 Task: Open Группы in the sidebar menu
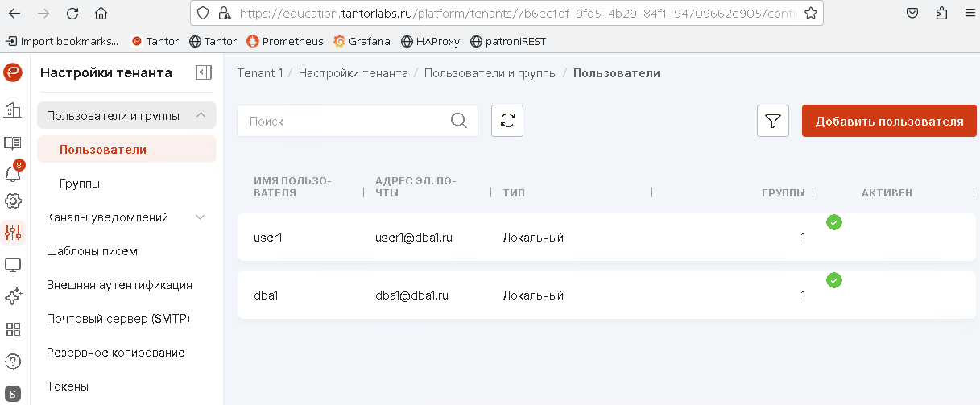(x=80, y=184)
